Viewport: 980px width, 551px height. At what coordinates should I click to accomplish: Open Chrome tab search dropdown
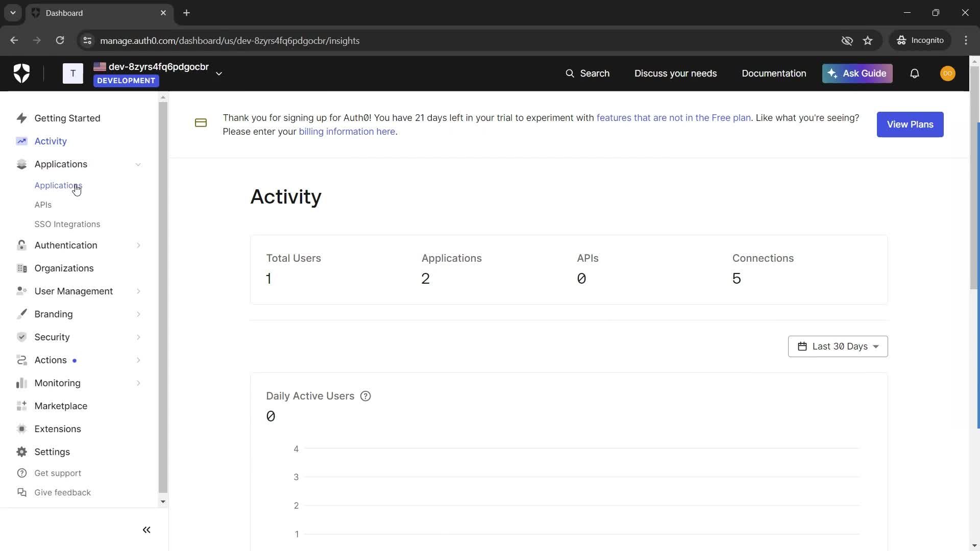[13, 13]
